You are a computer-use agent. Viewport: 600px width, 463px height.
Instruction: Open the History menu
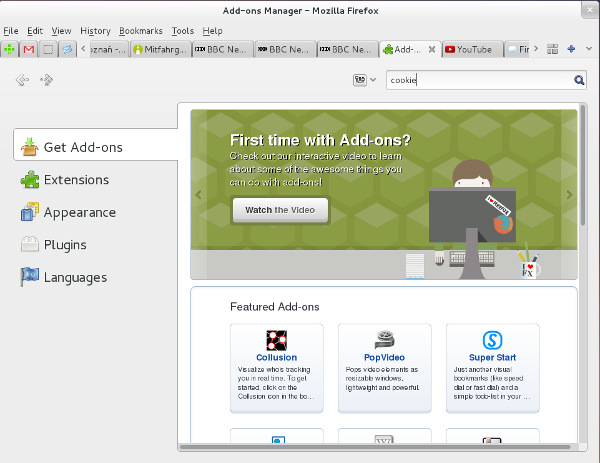[95, 31]
